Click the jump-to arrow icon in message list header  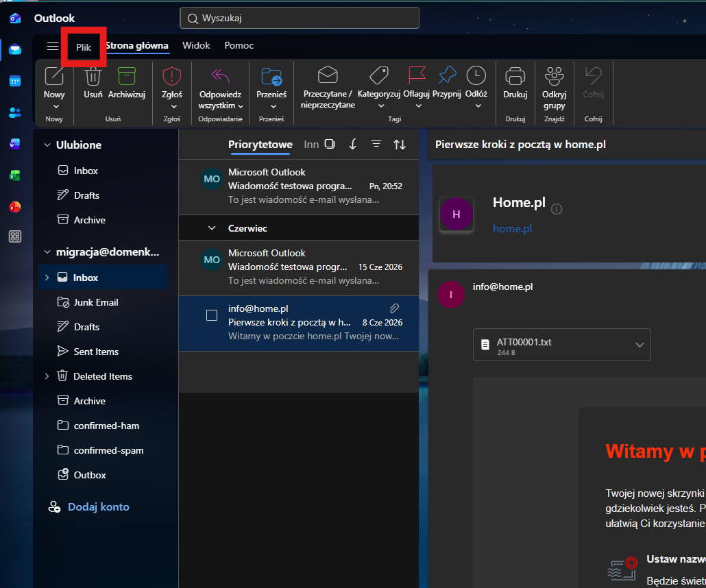coord(353,144)
